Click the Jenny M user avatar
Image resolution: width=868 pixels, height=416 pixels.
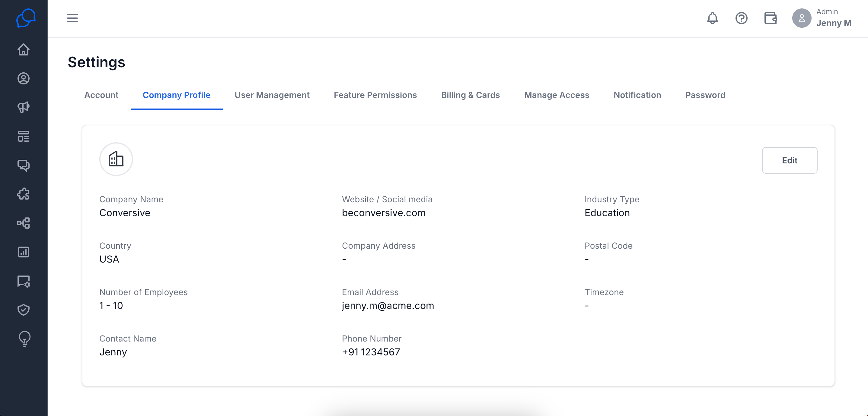tap(802, 18)
